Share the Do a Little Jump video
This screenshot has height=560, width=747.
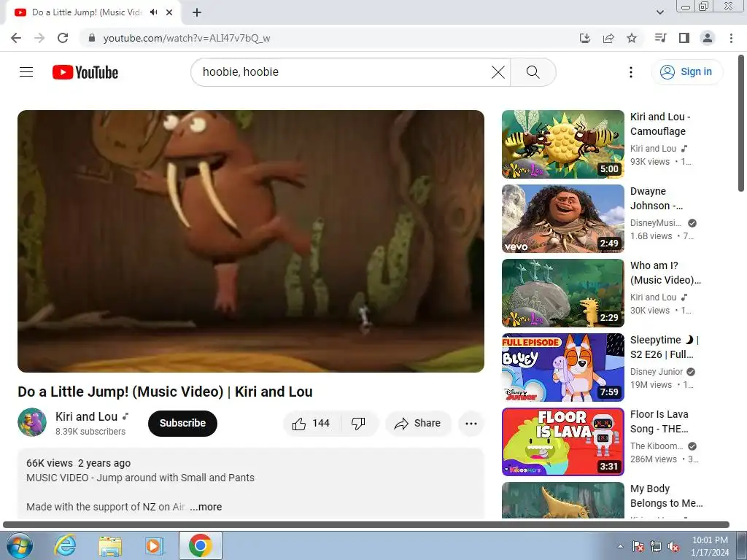tap(418, 424)
